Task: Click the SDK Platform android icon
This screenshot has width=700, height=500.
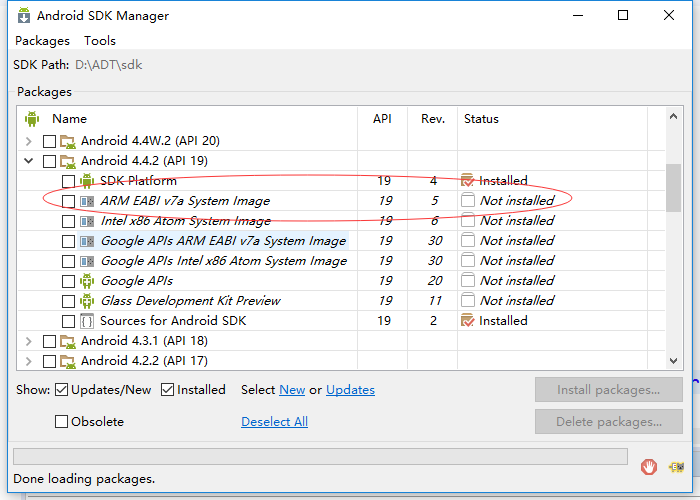Action: click(x=87, y=181)
